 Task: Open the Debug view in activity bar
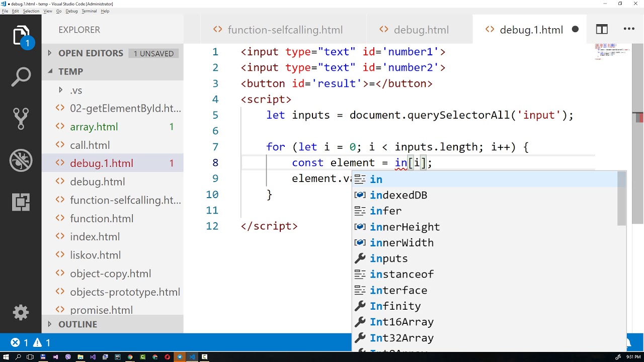pyautogui.click(x=21, y=161)
